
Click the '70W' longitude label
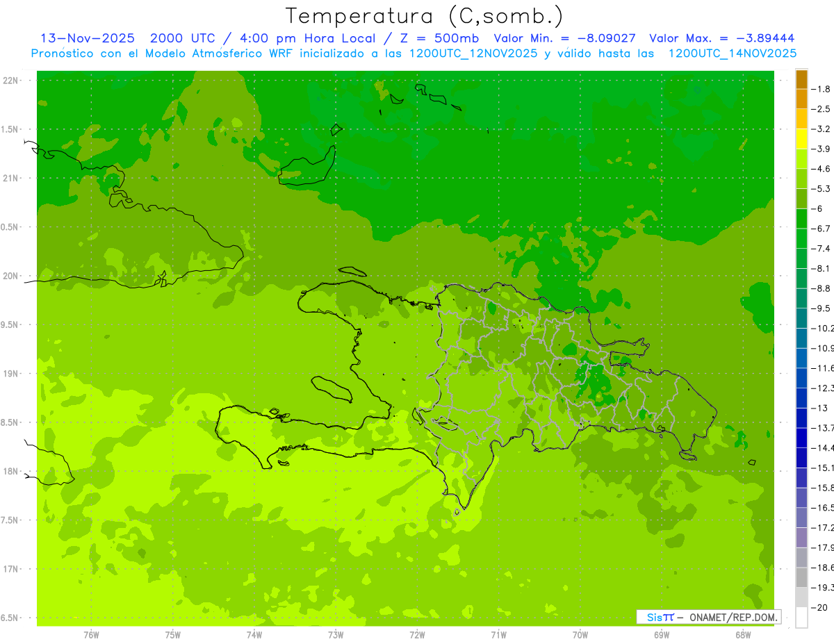tap(580, 635)
